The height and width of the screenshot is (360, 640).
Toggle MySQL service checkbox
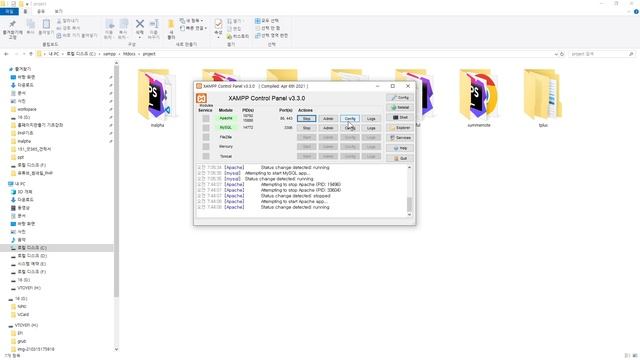point(206,128)
